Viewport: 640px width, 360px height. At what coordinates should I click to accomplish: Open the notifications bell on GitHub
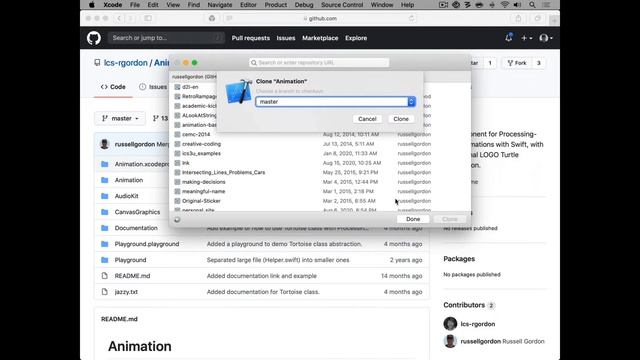(x=509, y=38)
